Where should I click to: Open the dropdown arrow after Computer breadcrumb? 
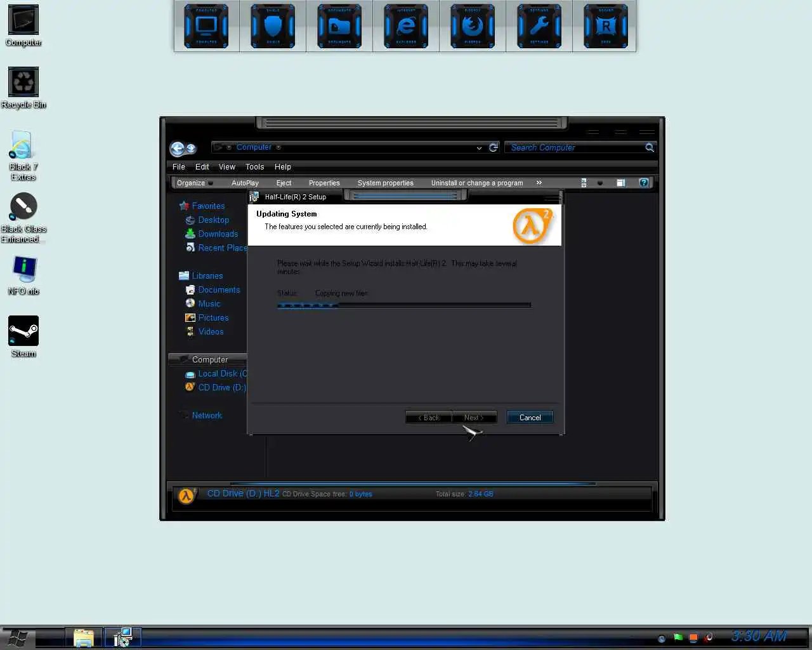coord(278,147)
